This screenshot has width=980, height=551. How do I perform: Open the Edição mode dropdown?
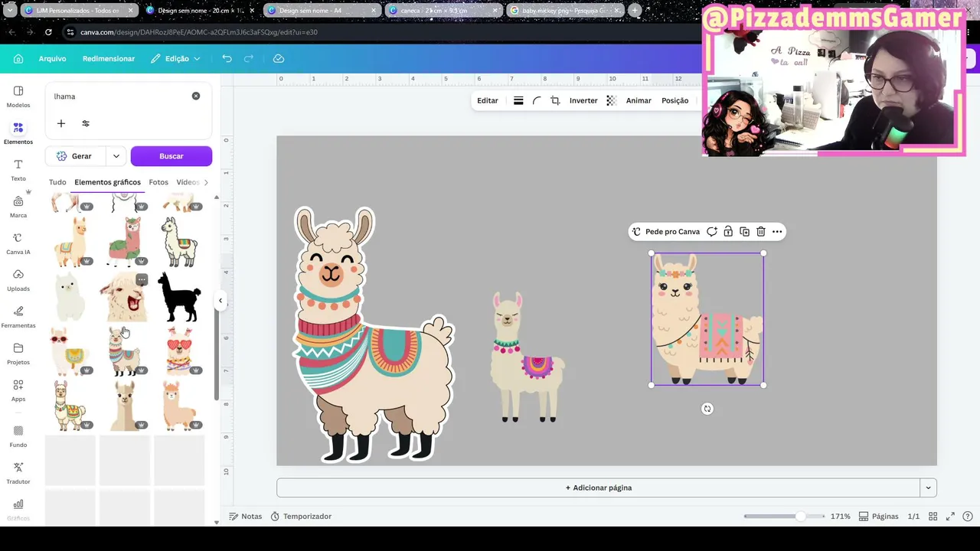coord(175,59)
